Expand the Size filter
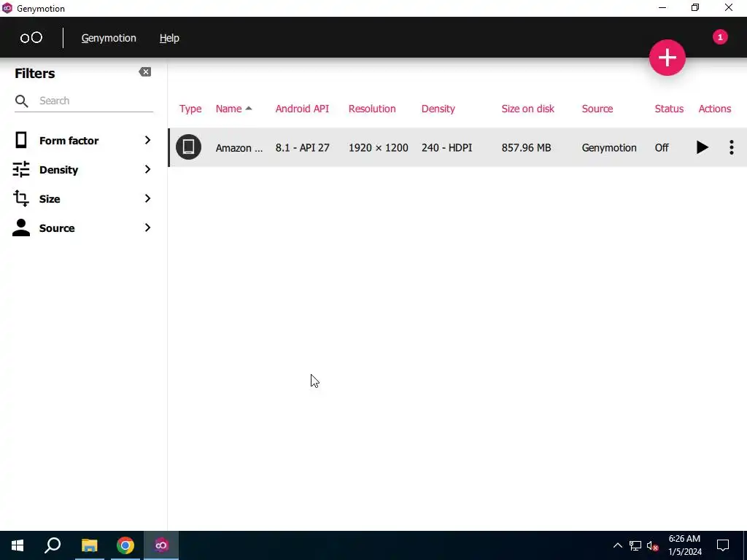This screenshot has width=747, height=560. point(82,198)
